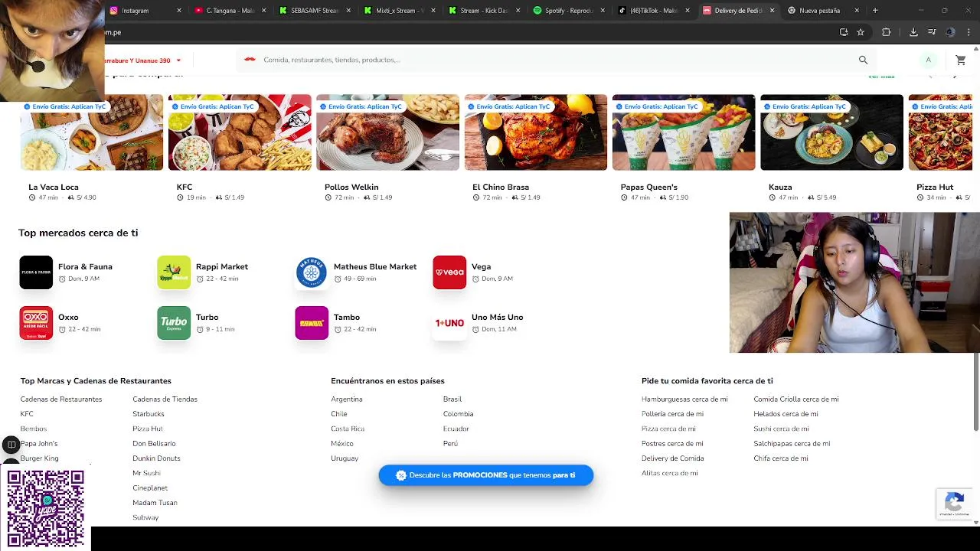This screenshot has width=980, height=551.
Task: Click the install app icon in address bar
Action: pyautogui.click(x=844, y=32)
